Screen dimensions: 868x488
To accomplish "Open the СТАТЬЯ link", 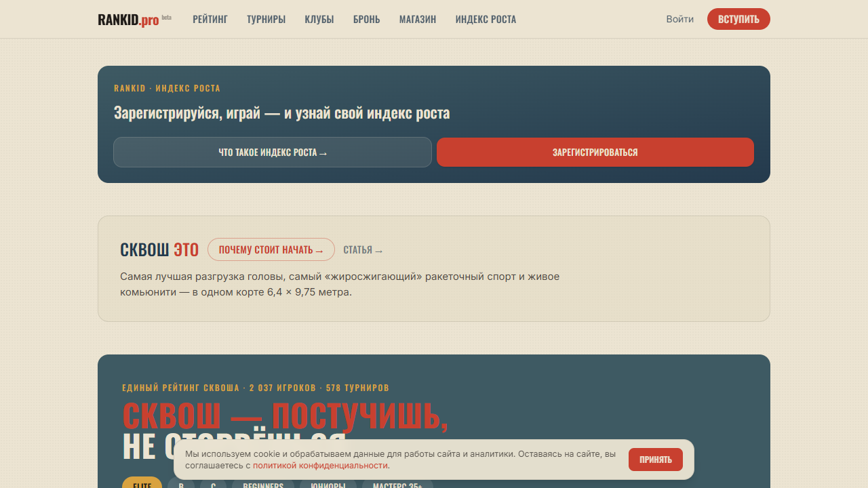I will (x=363, y=250).
